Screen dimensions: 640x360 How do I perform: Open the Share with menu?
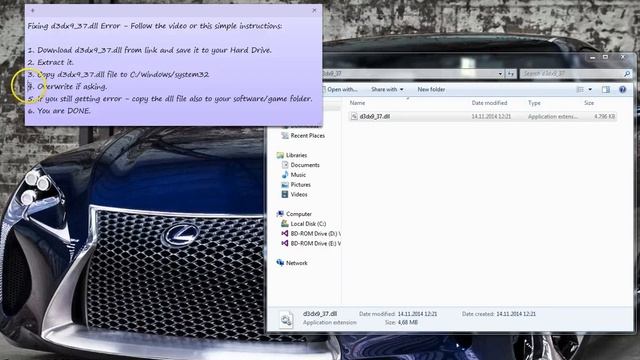[x=387, y=89]
